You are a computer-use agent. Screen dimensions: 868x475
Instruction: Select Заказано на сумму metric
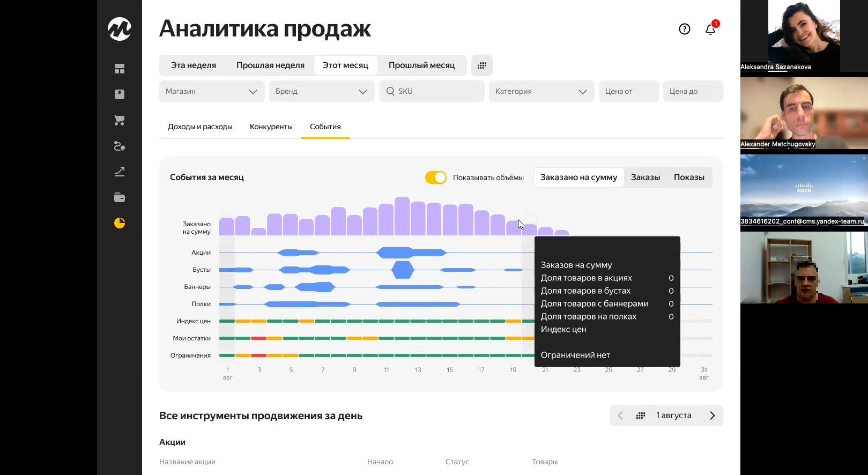click(x=579, y=177)
